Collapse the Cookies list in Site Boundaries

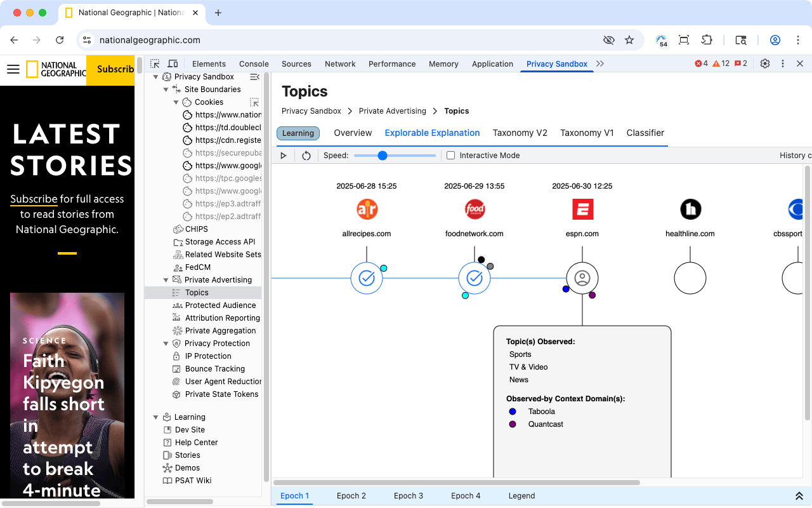click(x=176, y=102)
